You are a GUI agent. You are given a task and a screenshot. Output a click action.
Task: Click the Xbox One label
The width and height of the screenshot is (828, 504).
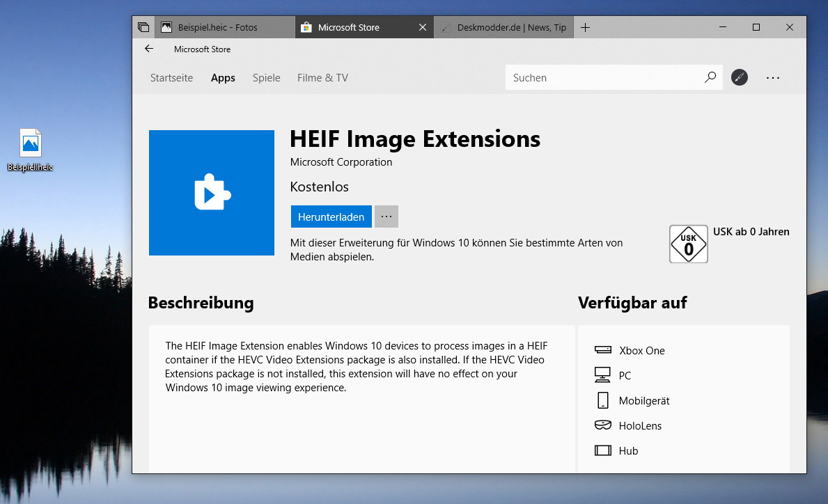641,350
